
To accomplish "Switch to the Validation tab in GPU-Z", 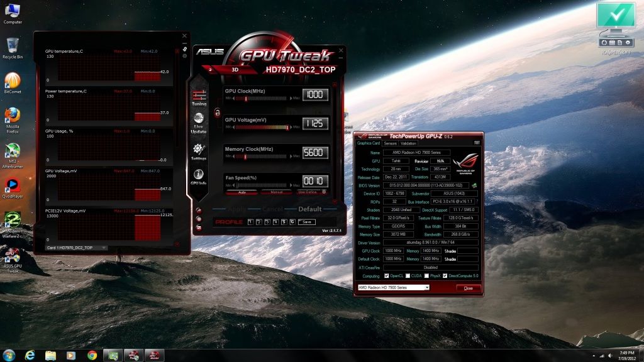I will tap(408, 143).
